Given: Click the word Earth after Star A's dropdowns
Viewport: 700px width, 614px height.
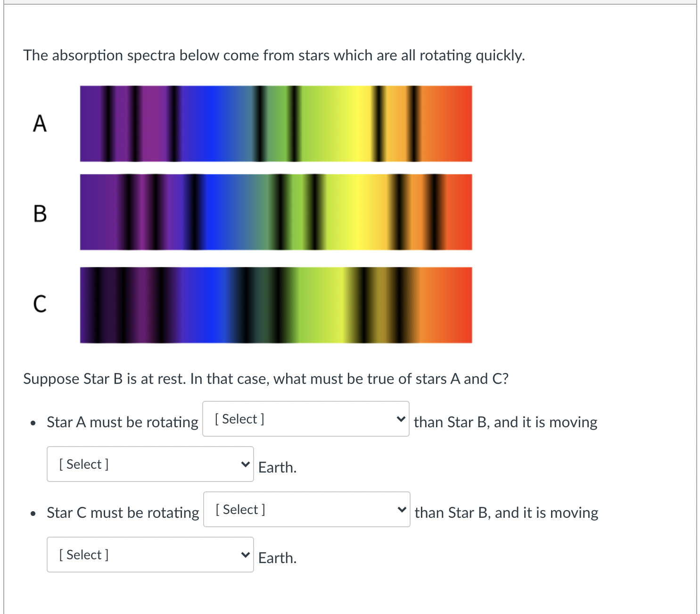Looking at the screenshot, I should (x=277, y=467).
